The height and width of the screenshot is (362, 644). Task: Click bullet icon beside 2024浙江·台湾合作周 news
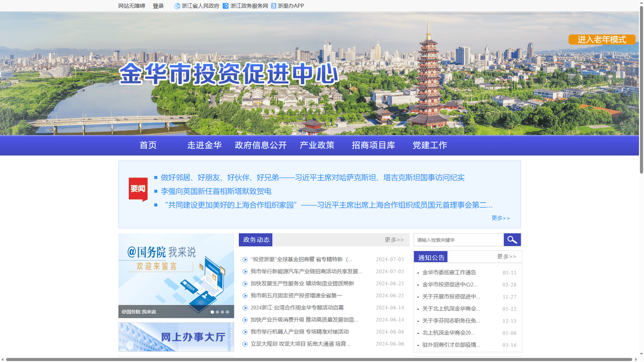click(245, 308)
